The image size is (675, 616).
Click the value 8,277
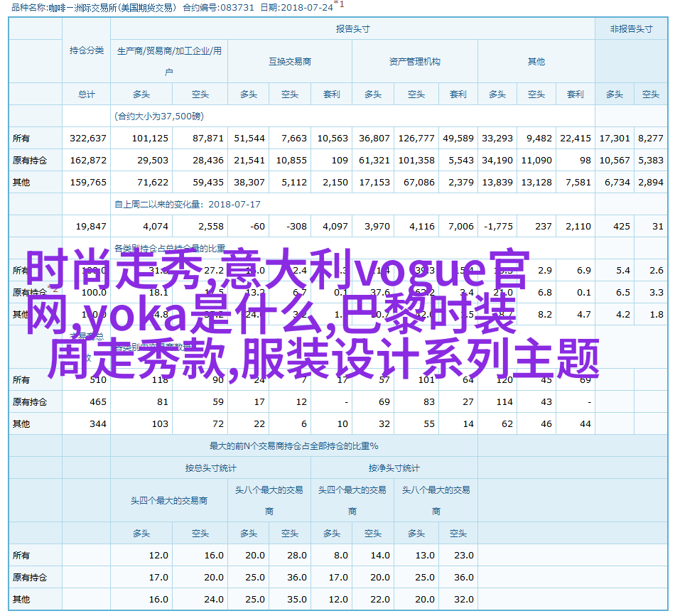650,138
